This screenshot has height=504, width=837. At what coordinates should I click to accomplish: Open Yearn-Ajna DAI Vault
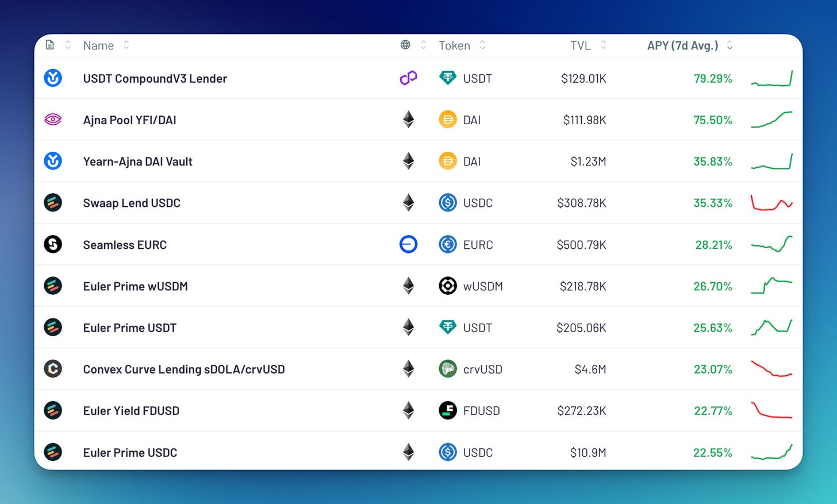point(138,161)
